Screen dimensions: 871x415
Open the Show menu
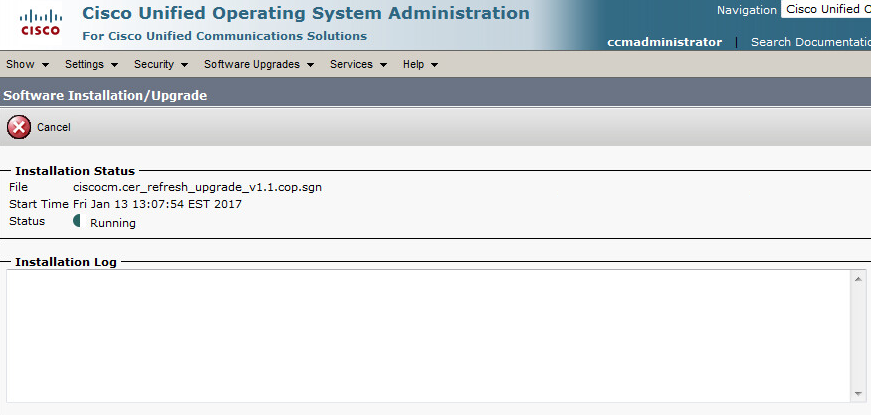coord(27,64)
